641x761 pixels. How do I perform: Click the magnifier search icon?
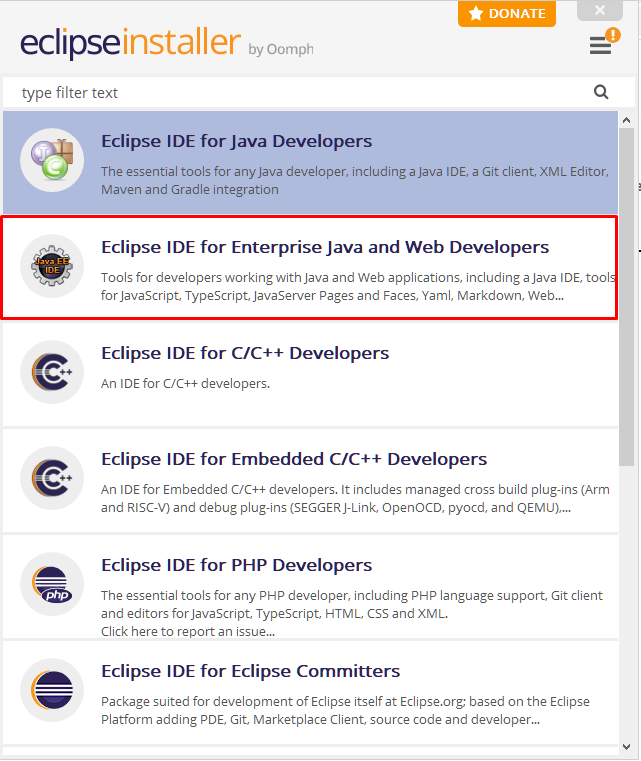point(601,92)
